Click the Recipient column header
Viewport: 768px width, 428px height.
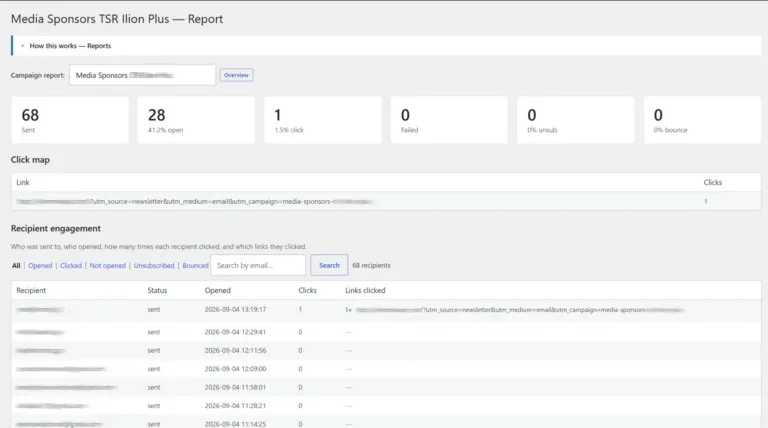(x=31, y=290)
